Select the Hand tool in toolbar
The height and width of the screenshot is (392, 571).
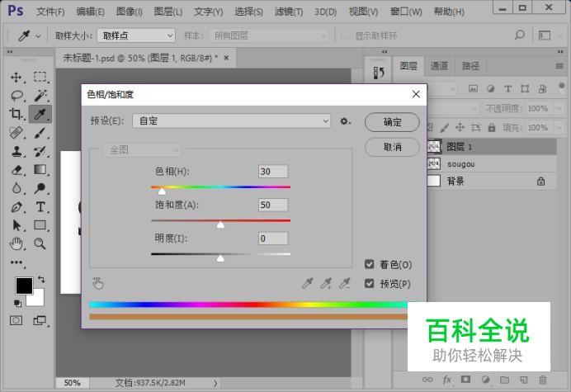point(17,243)
